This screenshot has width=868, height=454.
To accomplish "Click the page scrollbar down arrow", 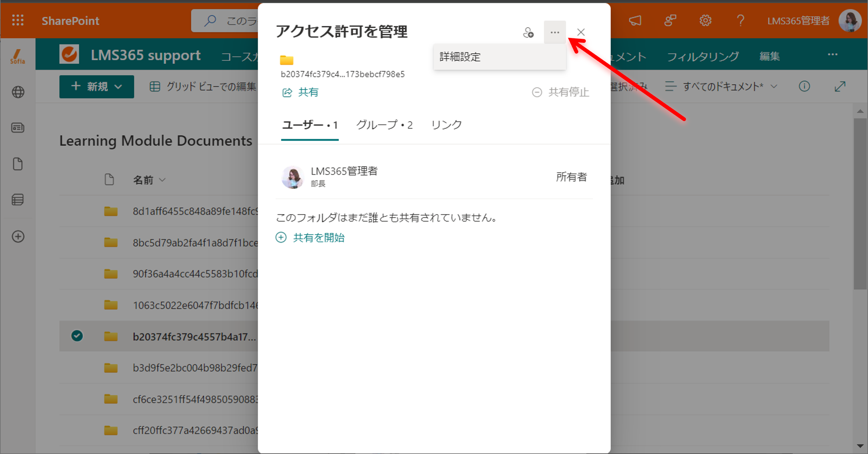I will (860, 446).
